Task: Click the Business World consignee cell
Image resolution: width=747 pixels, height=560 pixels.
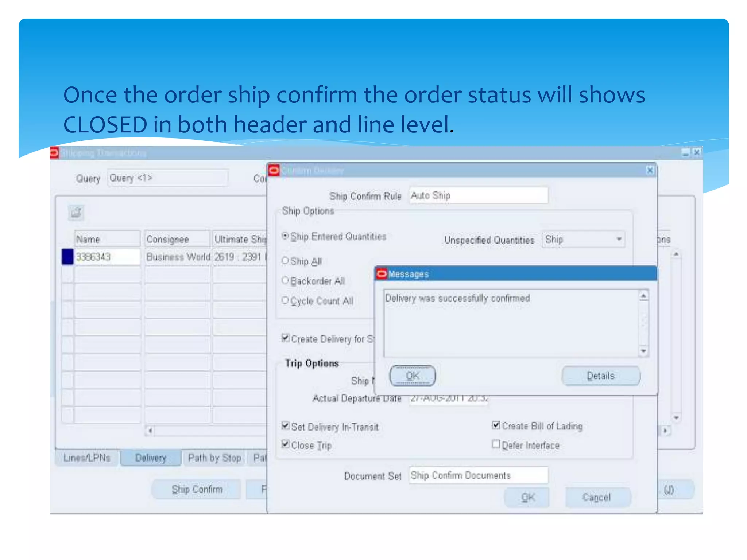Action: (x=178, y=257)
